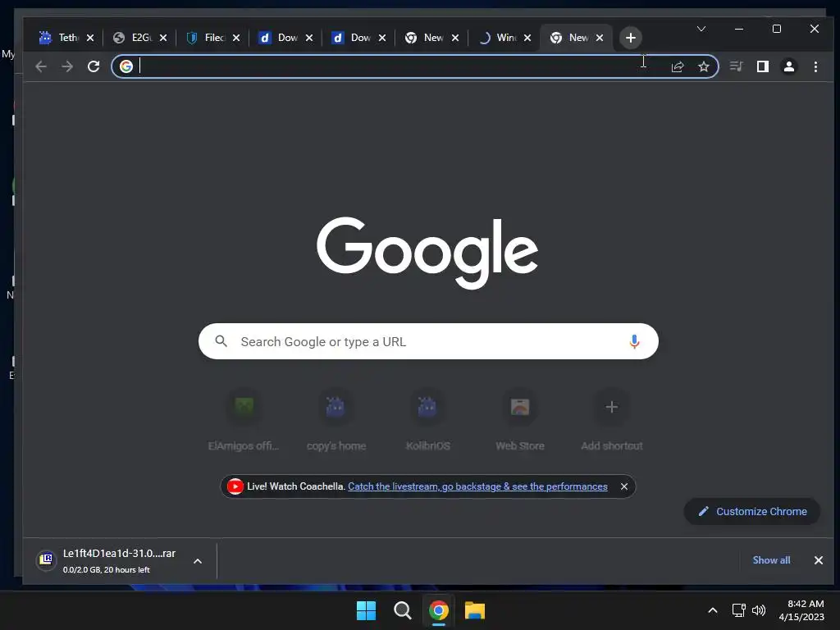Open the copy's home shortcut
Image resolution: width=840 pixels, height=630 pixels.
(336, 421)
